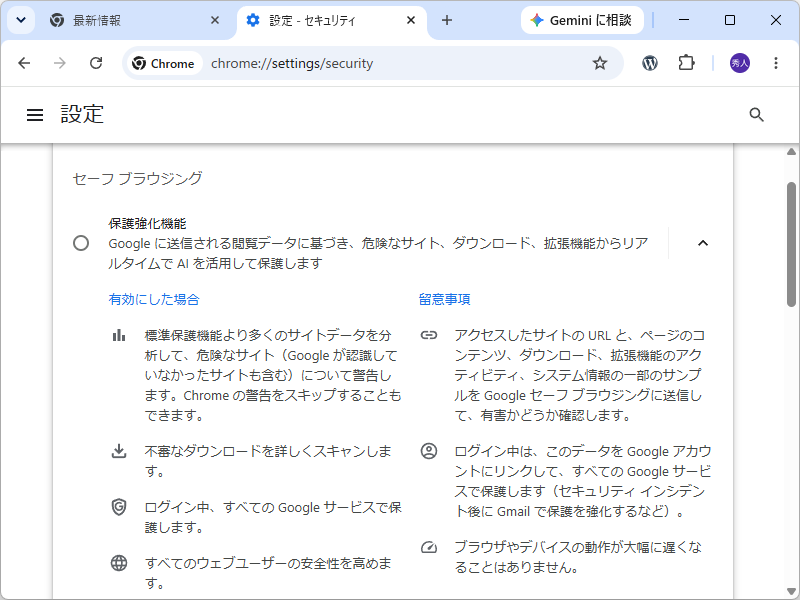
Task: Click the 有効にした場合 heading
Action: click(x=154, y=299)
